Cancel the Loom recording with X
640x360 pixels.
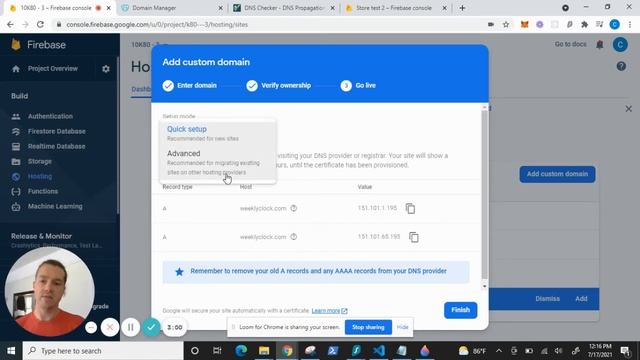(x=110, y=327)
